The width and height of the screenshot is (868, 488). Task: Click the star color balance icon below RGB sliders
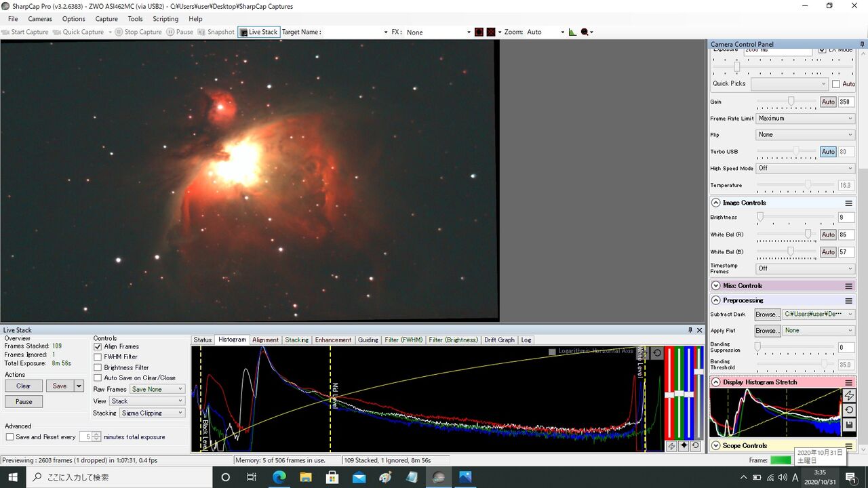click(684, 446)
